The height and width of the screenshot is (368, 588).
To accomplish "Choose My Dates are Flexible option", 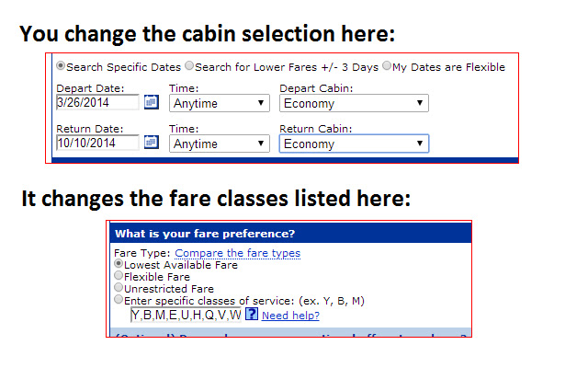I will (x=386, y=66).
